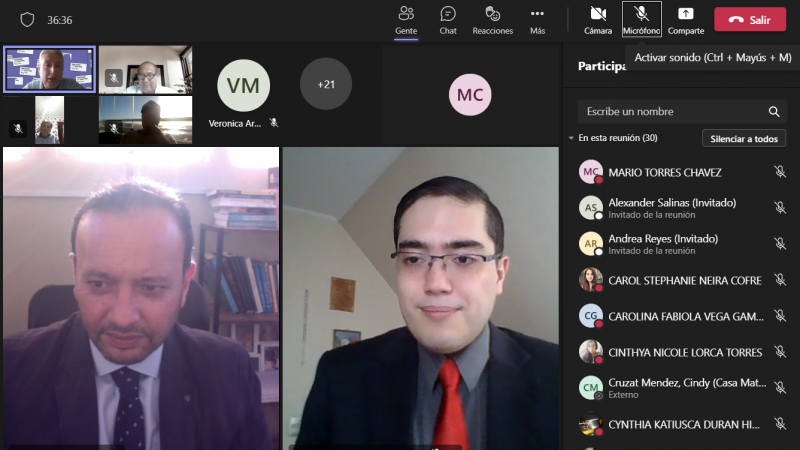Select participant Andrea Reyes (Invitado)
This screenshot has width=800, height=450.
[x=681, y=244]
